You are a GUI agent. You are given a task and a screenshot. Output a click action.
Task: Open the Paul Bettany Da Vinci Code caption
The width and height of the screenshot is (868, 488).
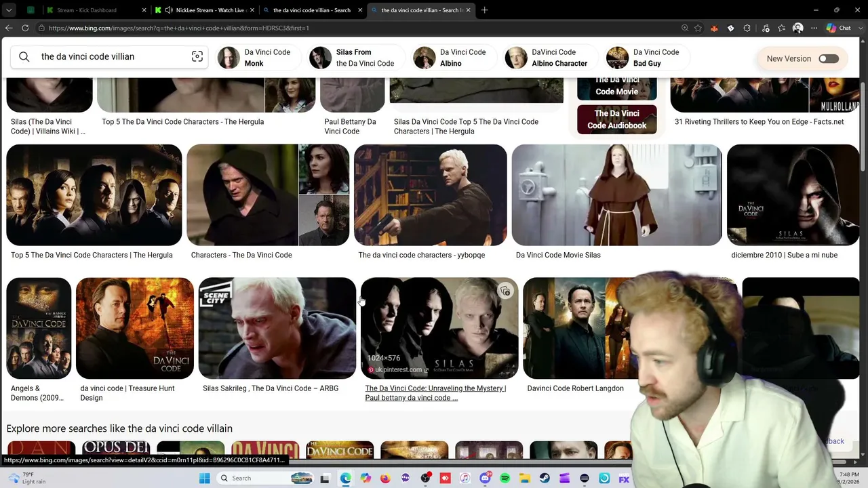(x=350, y=127)
